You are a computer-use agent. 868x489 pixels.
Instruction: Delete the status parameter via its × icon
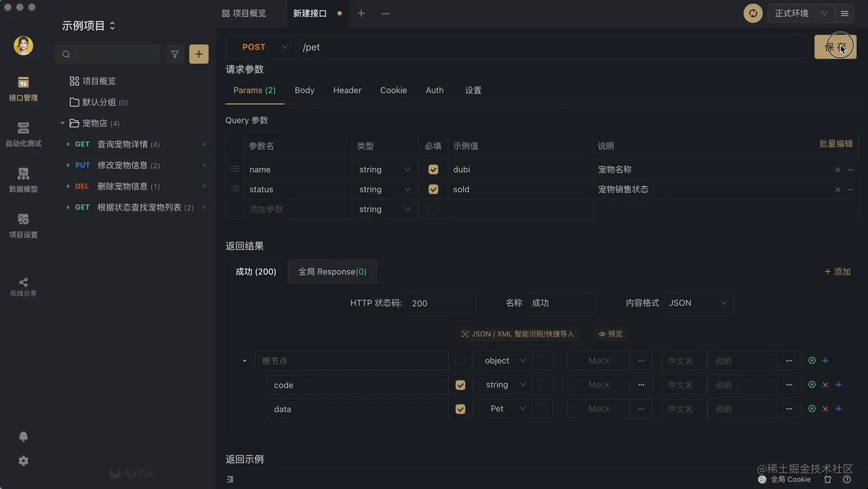click(x=837, y=189)
